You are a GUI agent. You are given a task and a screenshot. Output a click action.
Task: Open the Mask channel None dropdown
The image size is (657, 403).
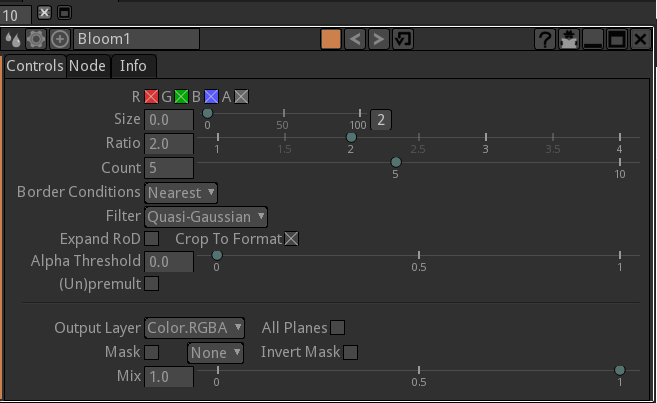pos(215,353)
